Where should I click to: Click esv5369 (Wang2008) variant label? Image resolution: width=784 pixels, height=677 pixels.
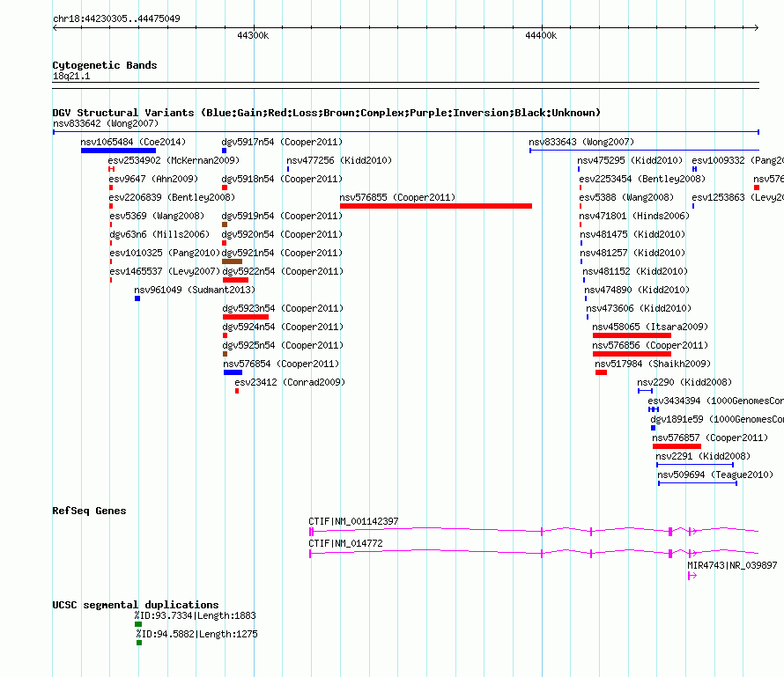click(x=157, y=216)
